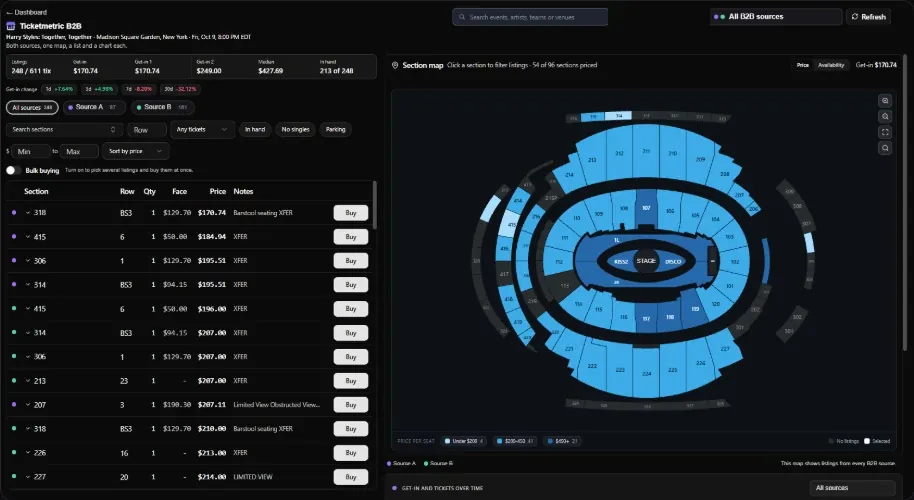Click the Min price field

31,152
